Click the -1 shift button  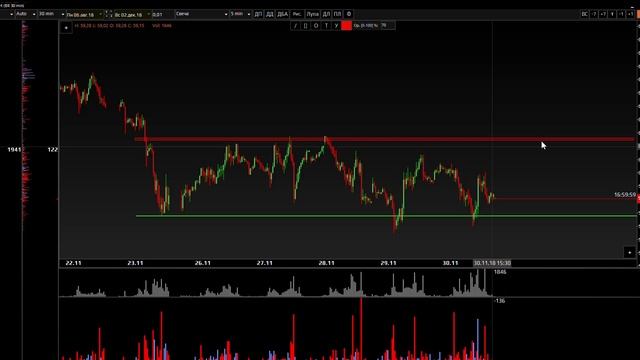(621, 14)
